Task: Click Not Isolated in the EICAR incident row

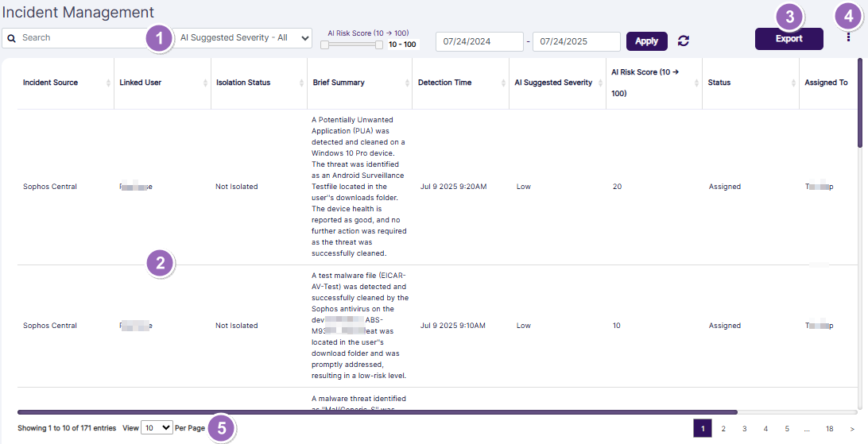Action: pyautogui.click(x=236, y=326)
